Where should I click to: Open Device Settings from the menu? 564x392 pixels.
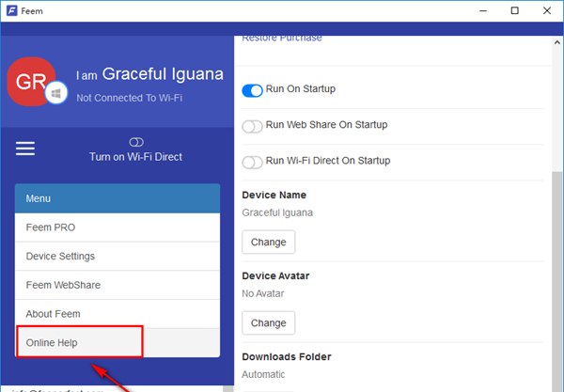click(x=117, y=256)
